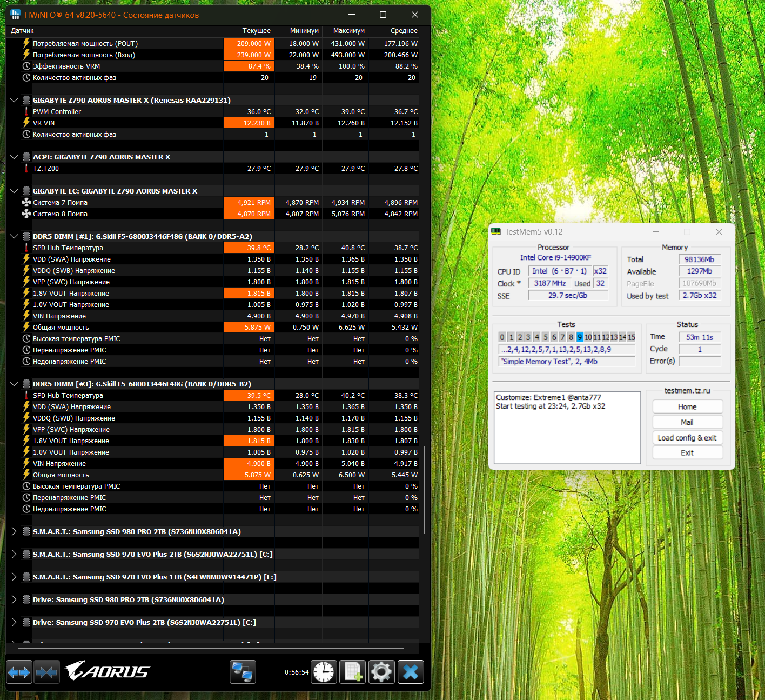The height and width of the screenshot is (700, 765).
Task: Click the VR VIN value 12.230 В
Action: pyautogui.click(x=249, y=123)
